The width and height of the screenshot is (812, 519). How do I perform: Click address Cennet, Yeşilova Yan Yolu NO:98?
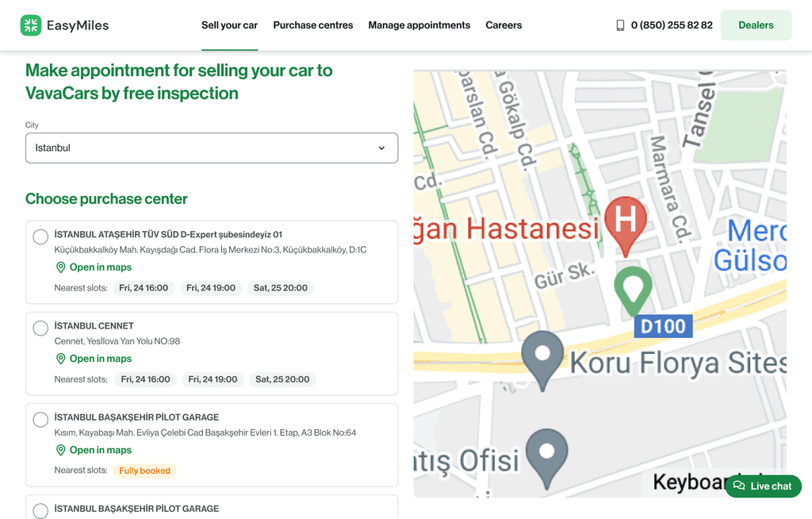click(117, 341)
